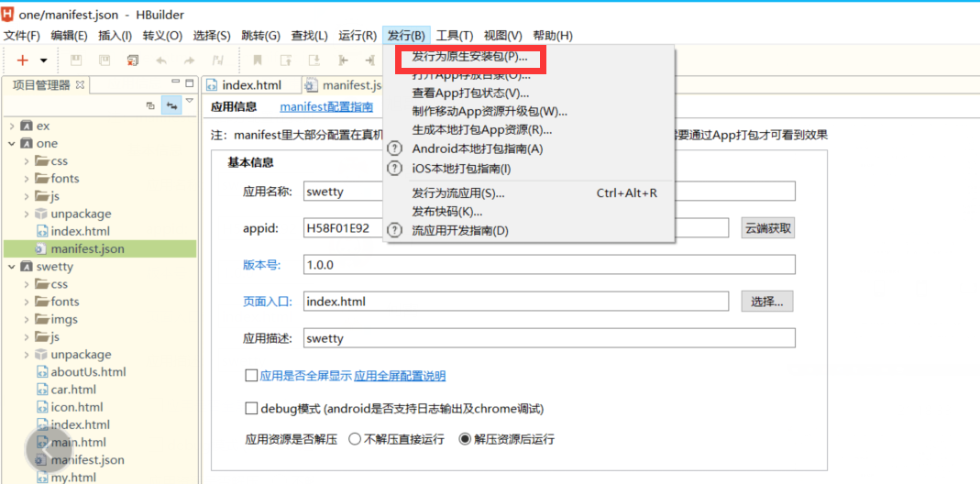Open project panel view menu triangle
This screenshot has height=484, width=980.
190,100
